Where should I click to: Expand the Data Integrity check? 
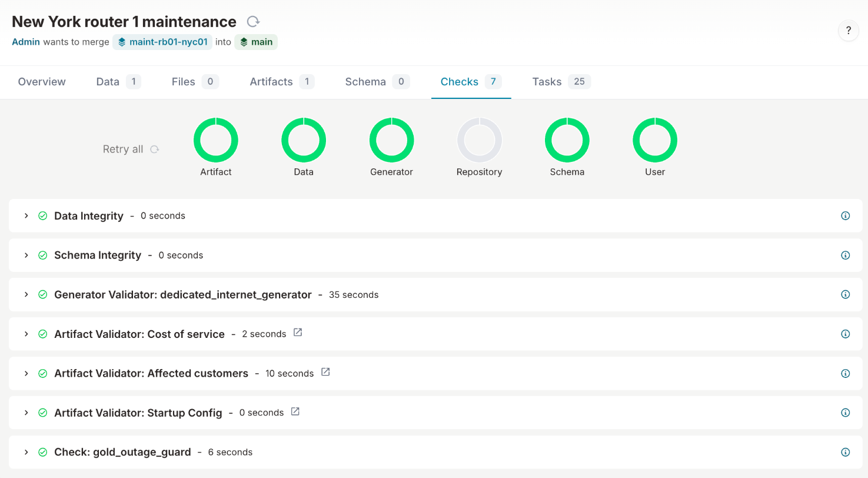(26, 216)
